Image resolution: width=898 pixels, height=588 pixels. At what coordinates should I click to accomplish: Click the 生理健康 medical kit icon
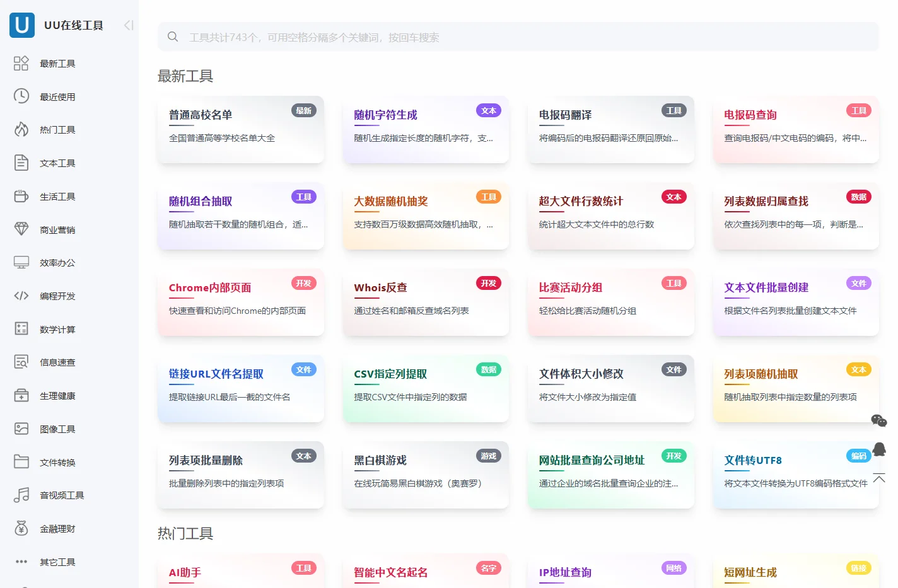click(x=21, y=395)
